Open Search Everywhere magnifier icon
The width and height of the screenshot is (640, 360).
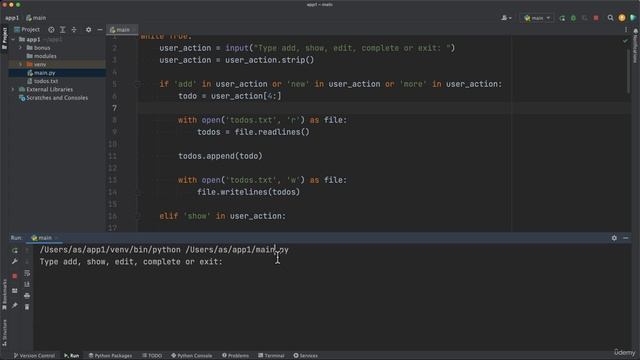610,18
